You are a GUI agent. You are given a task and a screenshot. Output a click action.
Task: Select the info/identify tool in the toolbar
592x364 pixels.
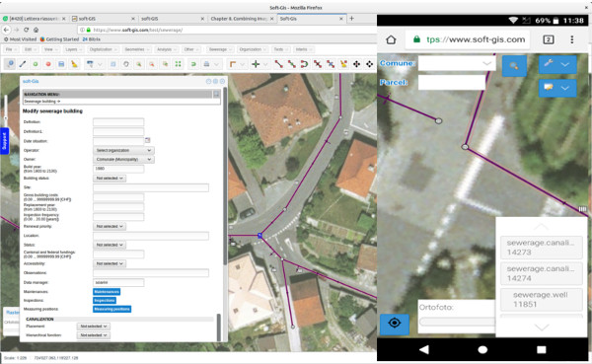[x=10, y=64]
